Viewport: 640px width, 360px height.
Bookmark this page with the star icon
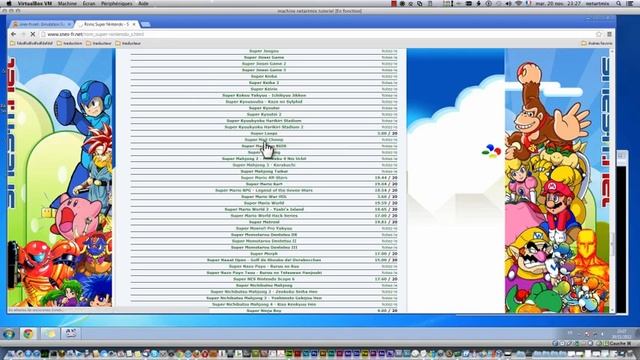click(599, 34)
